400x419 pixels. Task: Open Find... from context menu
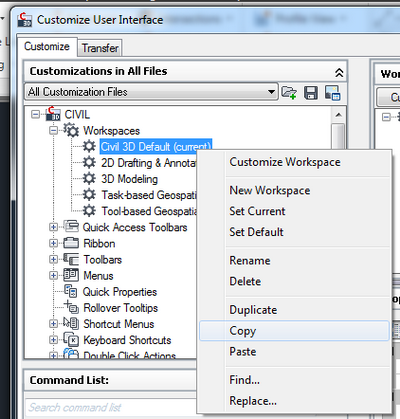pyautogui.click(x=294, y=380)
